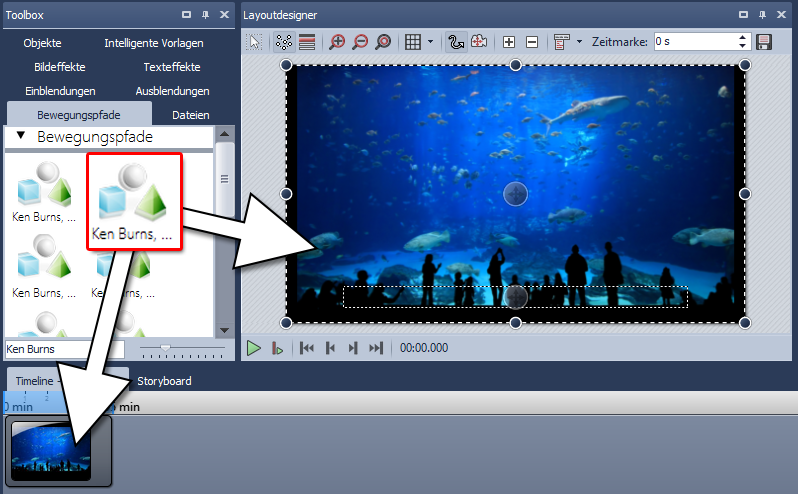Select the arrow pointer tool in Layoutdesigner

pos(255,42)
